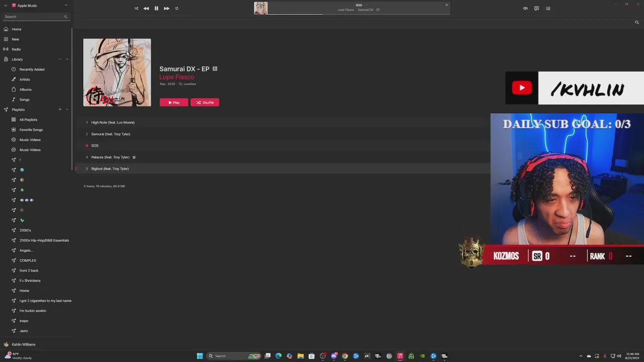The image size is (644, 362).
Task: Open the lyrics panel icon
Action: click(536, 9)
